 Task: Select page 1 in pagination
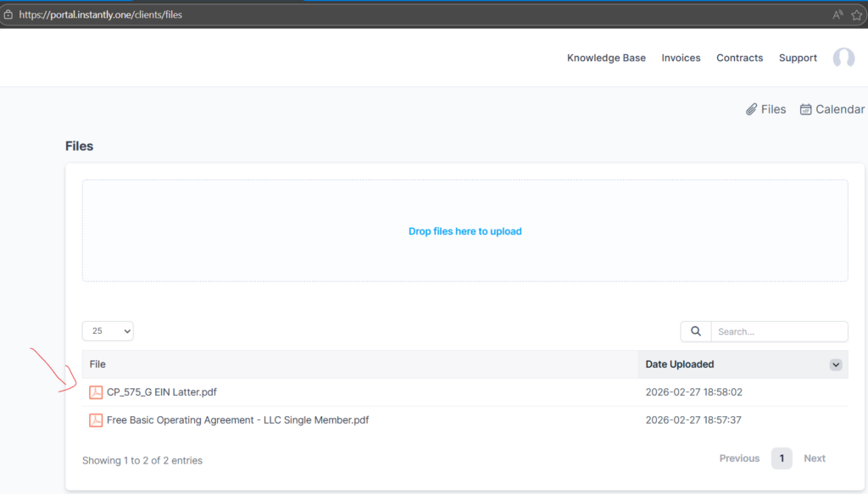pos(781,458)
